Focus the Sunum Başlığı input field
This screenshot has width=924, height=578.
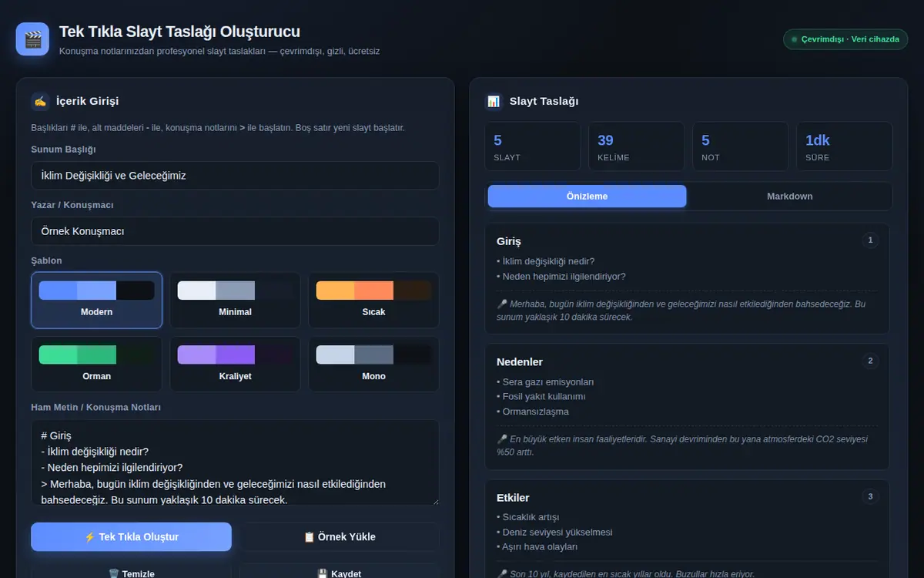tap(236, 176)
